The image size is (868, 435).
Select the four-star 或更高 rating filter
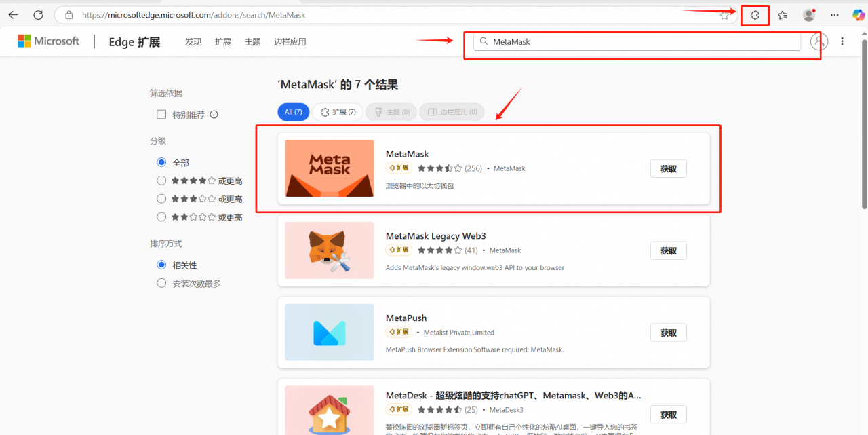coord(161,181)
